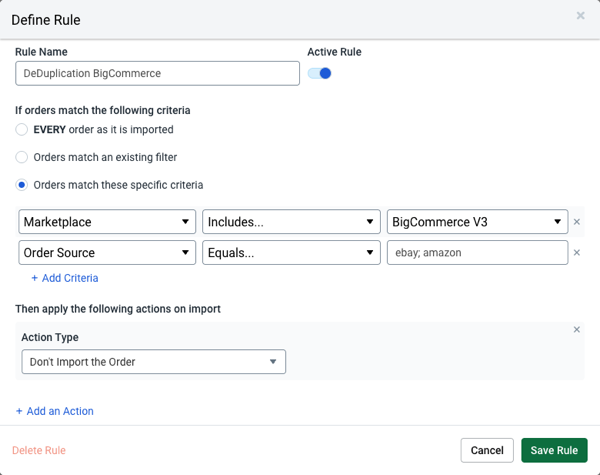This screenshot has width=600, height=475.
Task: Remove the Don't Import the Order action
Action: click(577, 330)
